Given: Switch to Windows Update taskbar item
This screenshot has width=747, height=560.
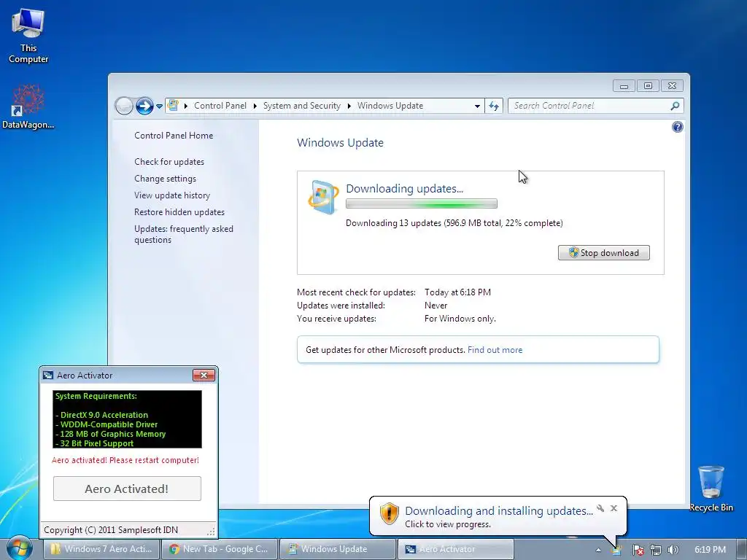Looking at the screenshot, I should 338,549.
